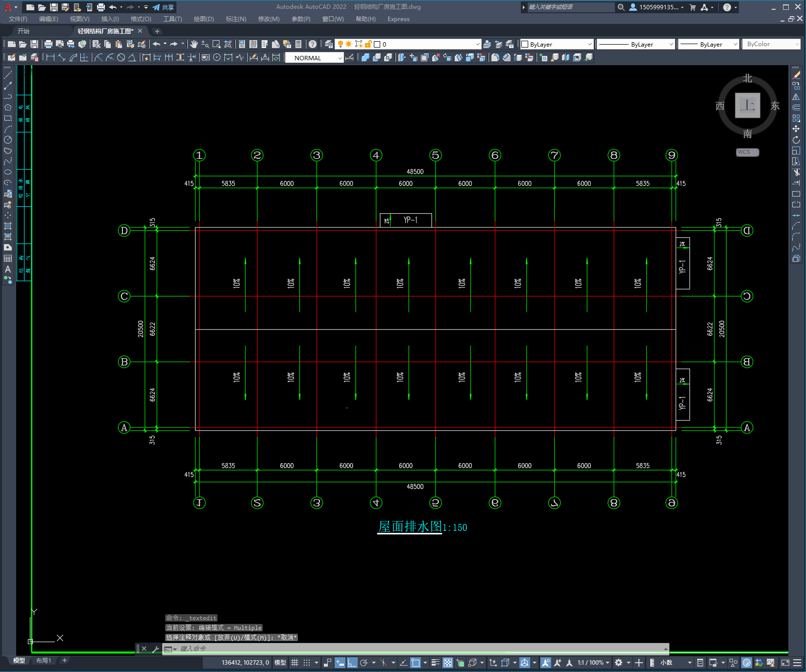Toggle dynamic input in status bar
Viewport: 806px width, 672px height.
(340, 663)
